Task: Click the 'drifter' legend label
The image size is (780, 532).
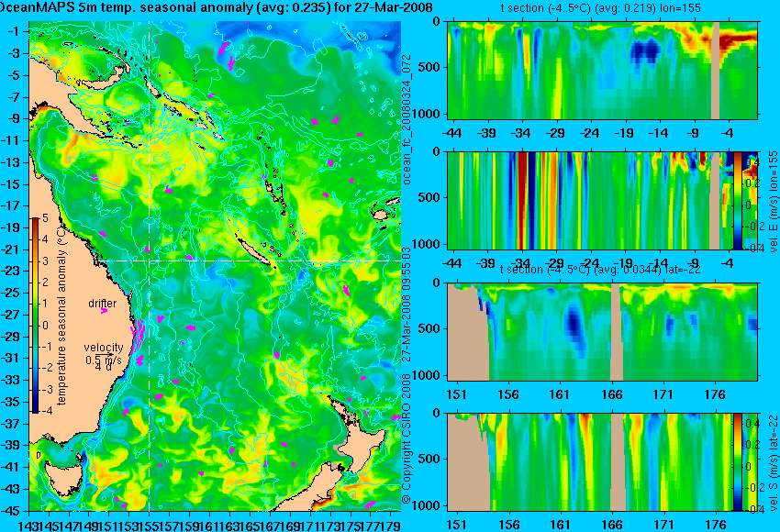Action: click(x=103, y=304)
